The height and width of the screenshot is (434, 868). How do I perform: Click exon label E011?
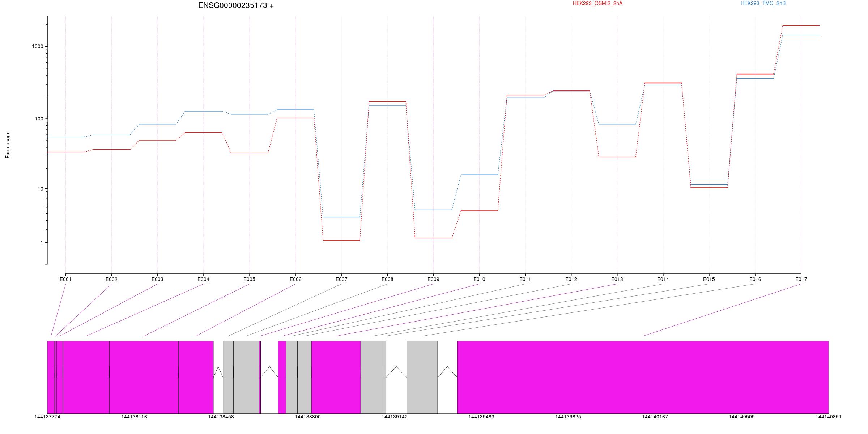click(525, 279)
